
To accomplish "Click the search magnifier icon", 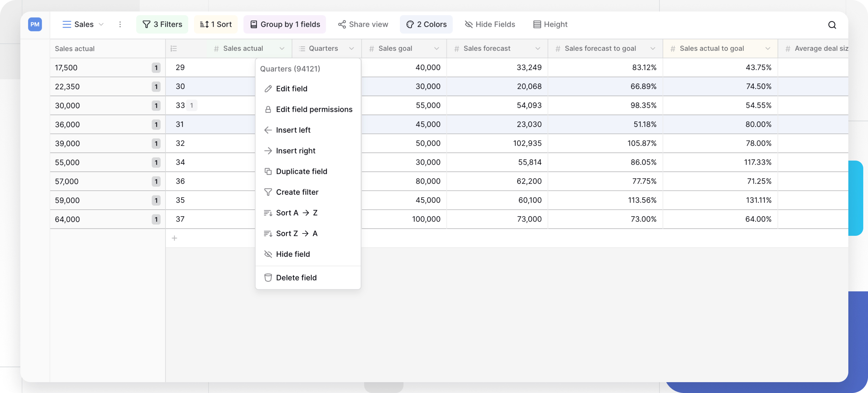I will tap(832, 25).
